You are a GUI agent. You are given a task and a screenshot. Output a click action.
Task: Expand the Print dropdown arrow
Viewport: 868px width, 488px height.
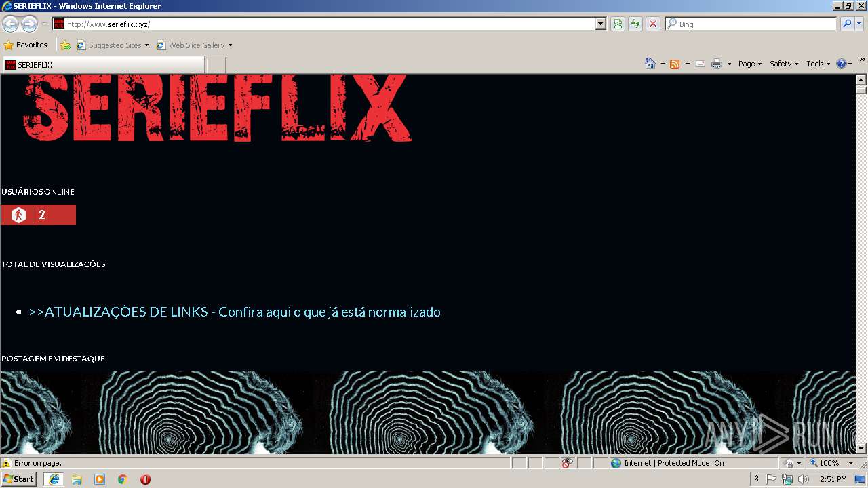[729, 64]
